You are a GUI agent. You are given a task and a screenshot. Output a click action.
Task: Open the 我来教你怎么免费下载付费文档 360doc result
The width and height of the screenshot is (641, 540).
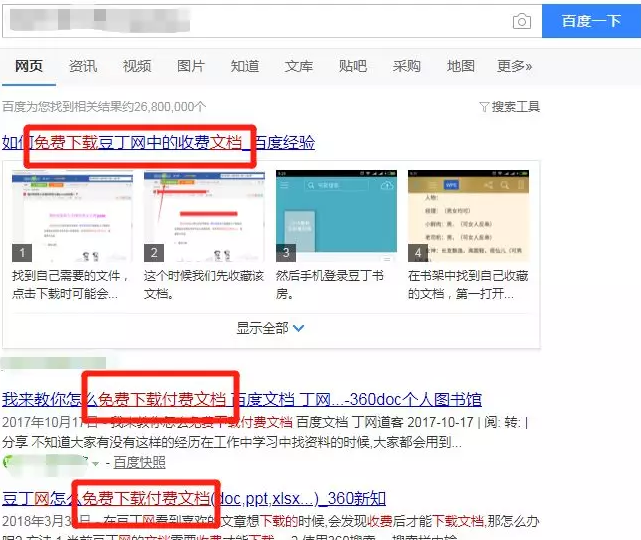point(242,399)
